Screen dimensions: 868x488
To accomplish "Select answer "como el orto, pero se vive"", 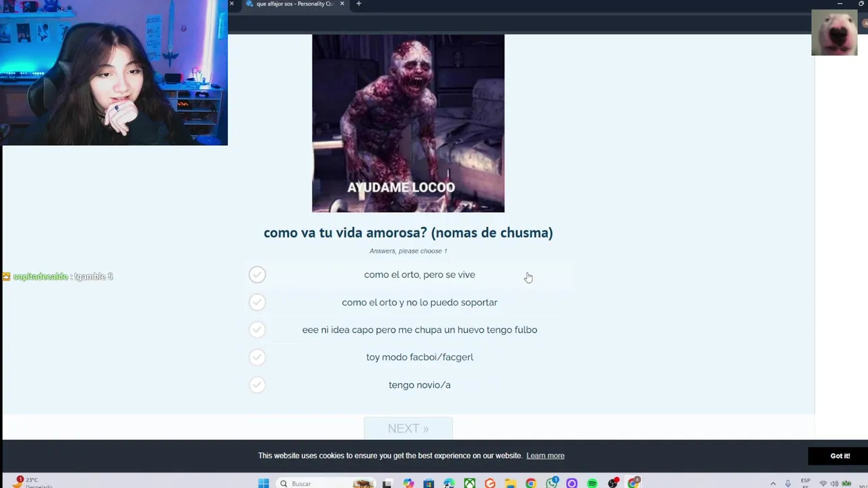I will pyautogui.click(x=410, y=274).
